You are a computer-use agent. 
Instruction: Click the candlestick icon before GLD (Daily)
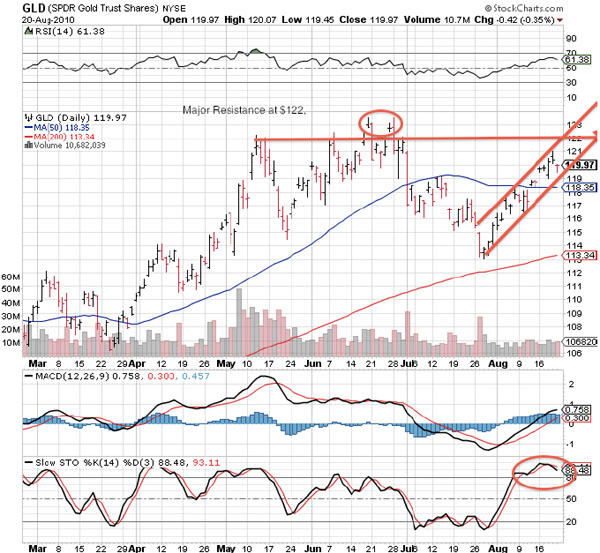[x=28, y=118]
